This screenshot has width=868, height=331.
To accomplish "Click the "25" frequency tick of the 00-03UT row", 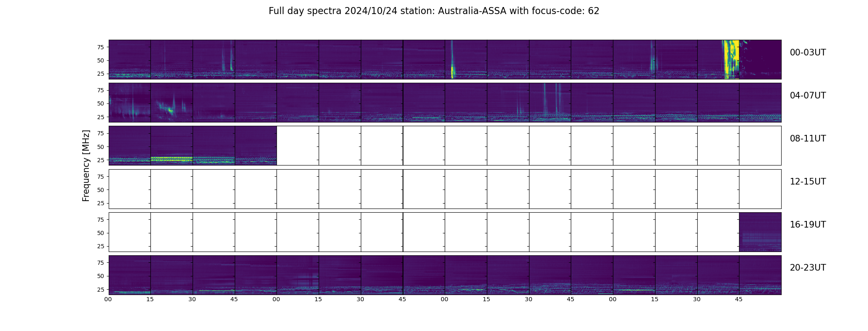I will pyautogui.click(x=100, y=74).
